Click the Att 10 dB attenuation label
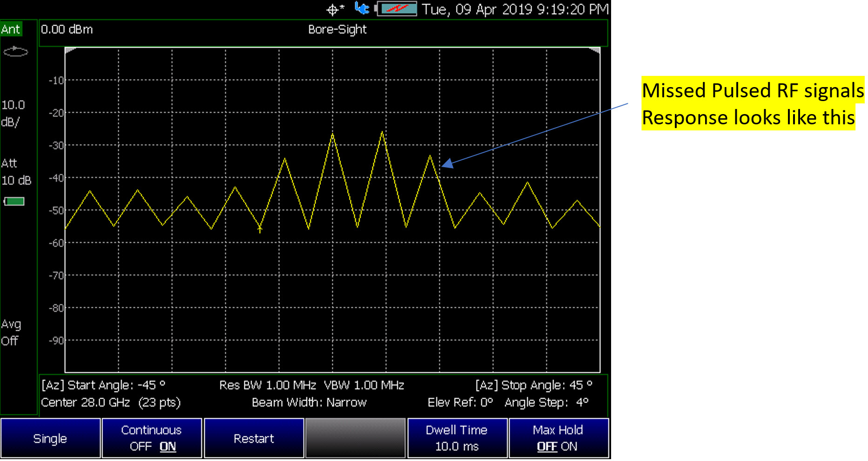 16,172
